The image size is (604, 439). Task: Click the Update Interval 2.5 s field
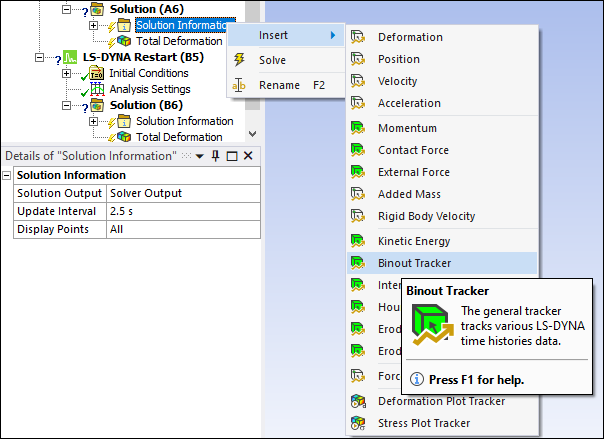183,211
